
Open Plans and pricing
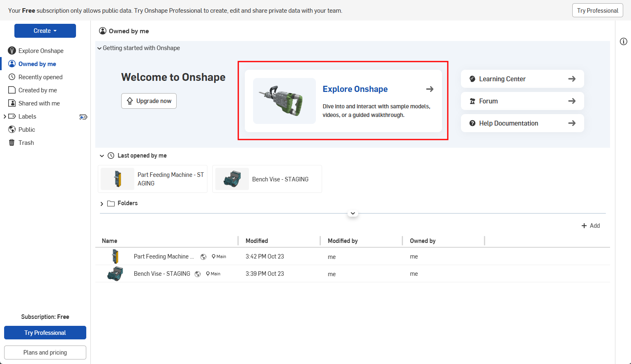(x=45, y=352)
